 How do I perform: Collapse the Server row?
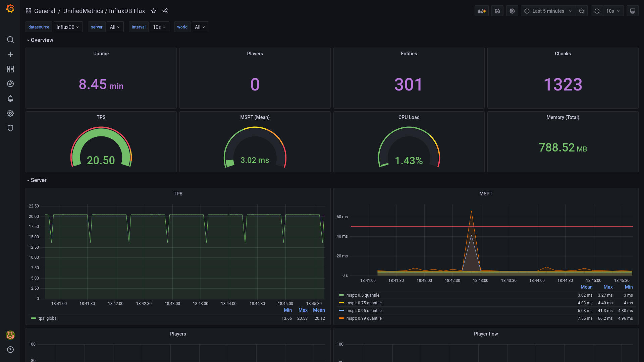coord(38,180)
